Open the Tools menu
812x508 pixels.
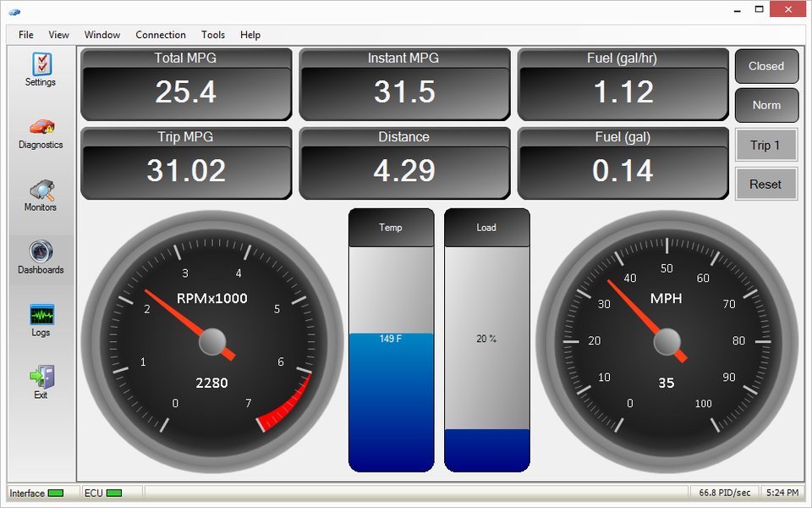coord(212,35)
